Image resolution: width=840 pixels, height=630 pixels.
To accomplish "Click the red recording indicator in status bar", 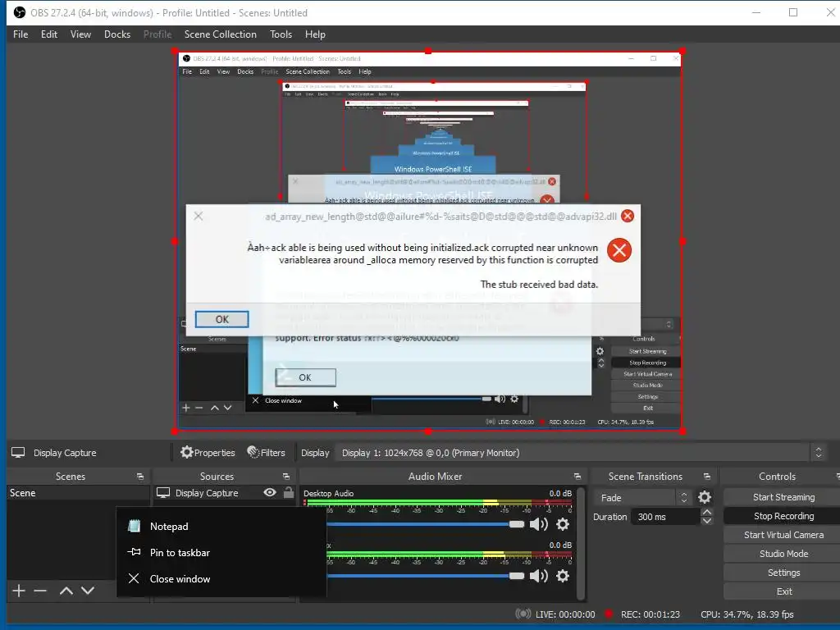I will pos(609,614).
